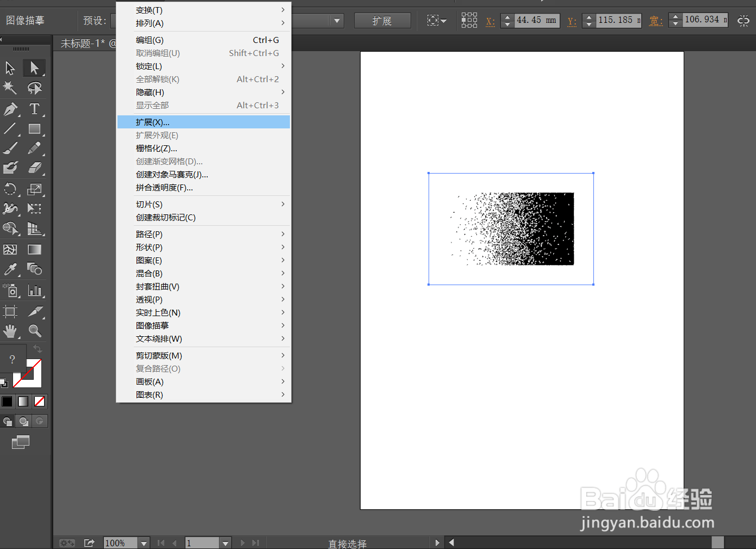
Task: Choose 编组(G) menu item
Action: tap(204, 40)
